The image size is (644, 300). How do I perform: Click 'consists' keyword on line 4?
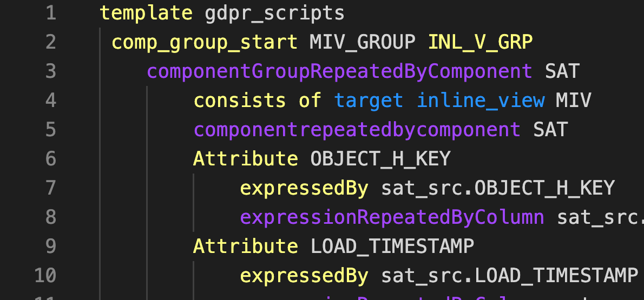click(x=240, y=101)
